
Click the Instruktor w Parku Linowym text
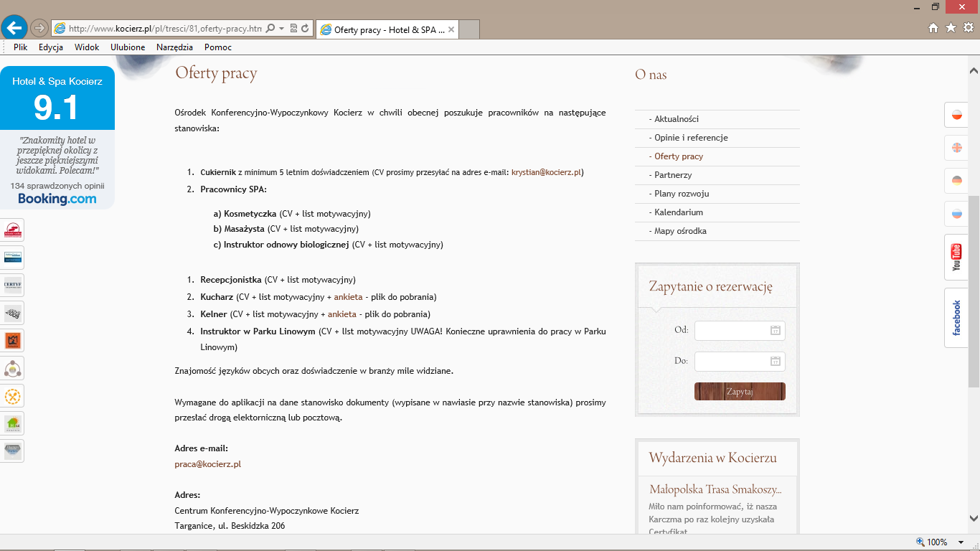click(258, 331)
